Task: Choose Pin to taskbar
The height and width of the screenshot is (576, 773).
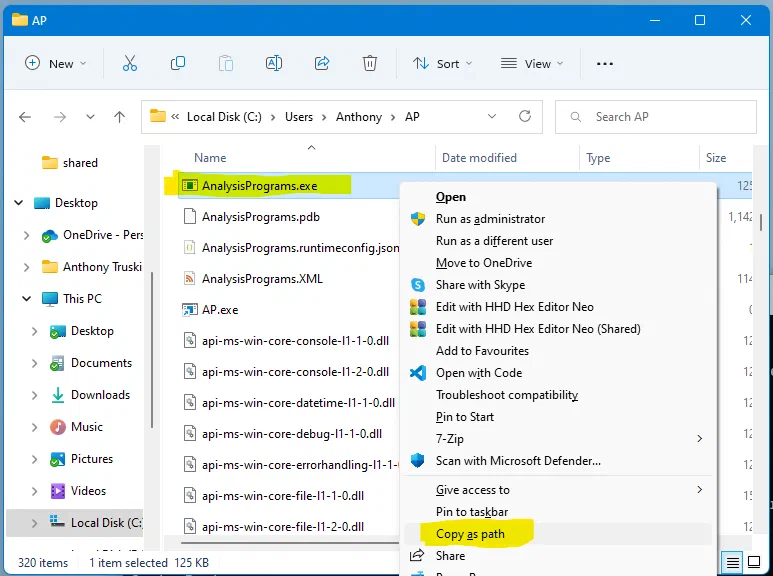Action: (472, 512)
